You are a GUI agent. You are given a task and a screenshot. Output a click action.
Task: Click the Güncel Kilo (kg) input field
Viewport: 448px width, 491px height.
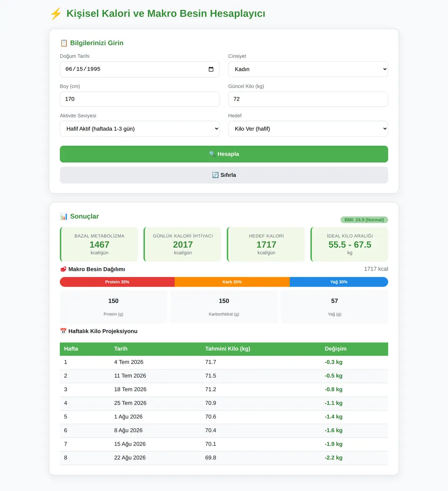[x=308, y=99]
